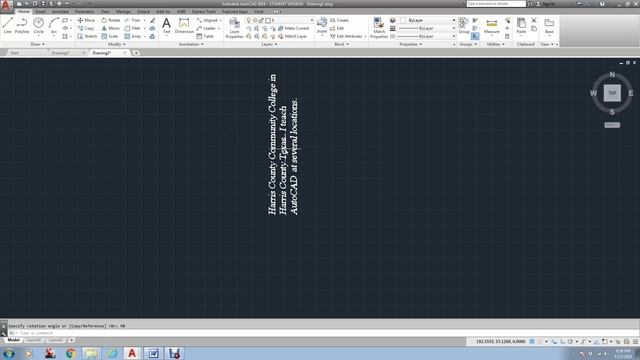
Task: Click the keyword search box
Action: [x=496, y=4]
